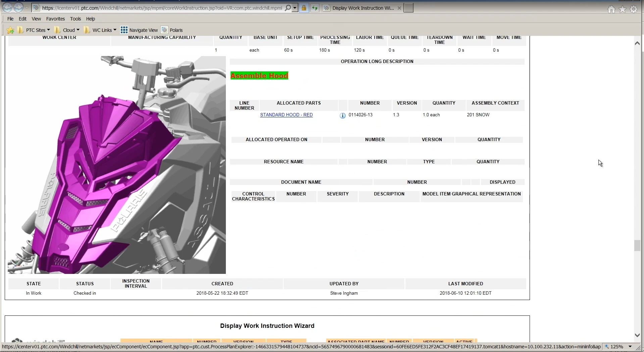This screenshot has width=644, height=352.
Task: Click the version value 1.3
Action: [396, 115]
